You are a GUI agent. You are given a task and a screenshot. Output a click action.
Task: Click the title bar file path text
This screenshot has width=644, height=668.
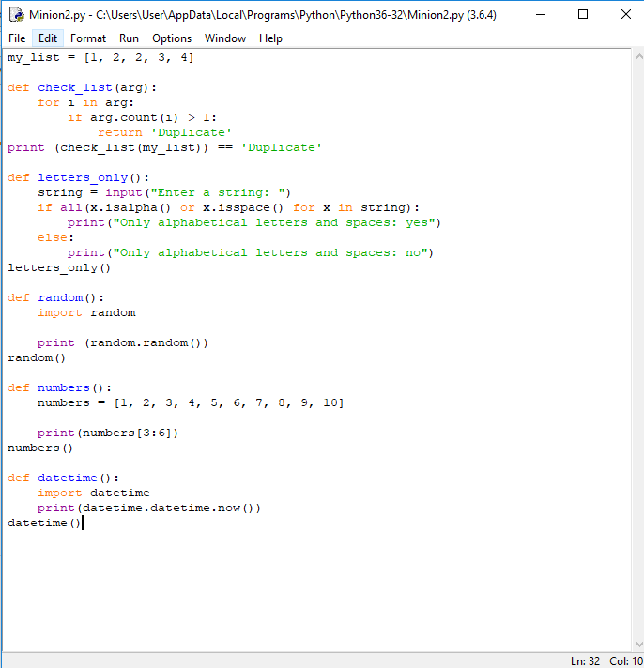tap(263, 15)
